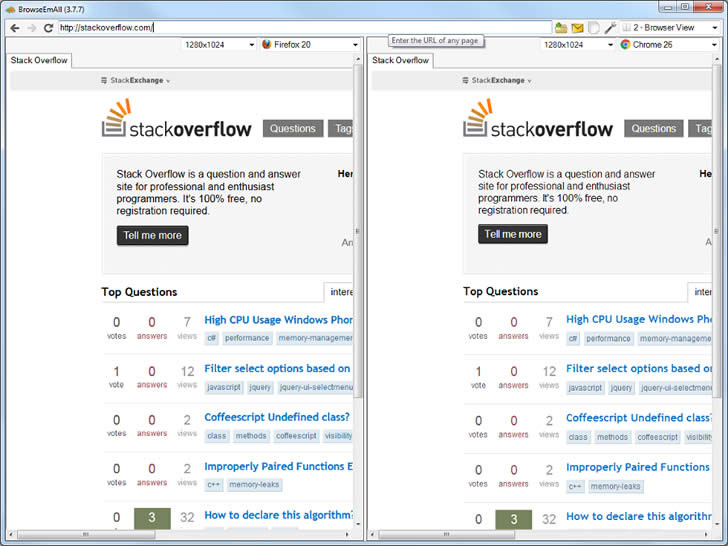Click into the URL address field
This screenshot has height=546, width=728.
click(305, 28)
